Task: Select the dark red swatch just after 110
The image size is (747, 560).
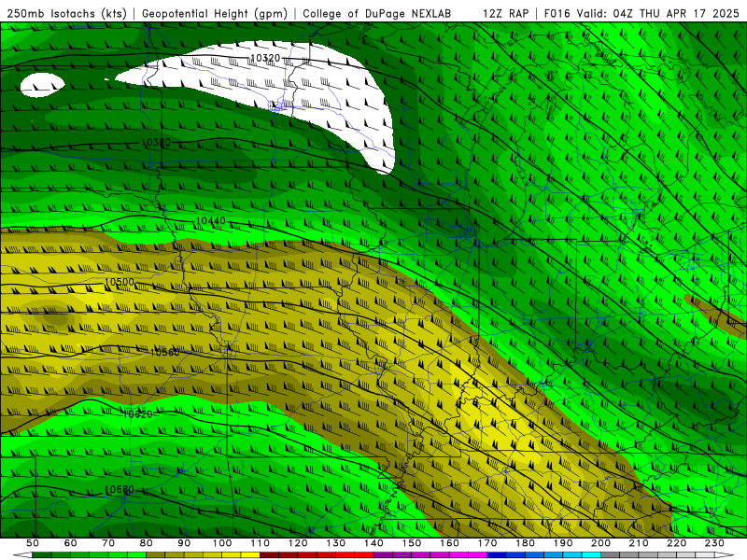Action: (269, 555)
